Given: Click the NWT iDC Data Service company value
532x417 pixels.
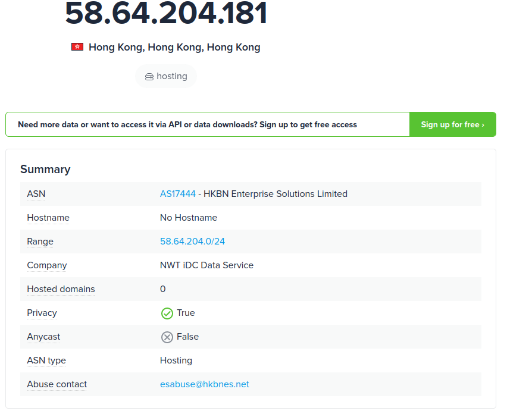Looking at the screenshot, I should 206,265.
